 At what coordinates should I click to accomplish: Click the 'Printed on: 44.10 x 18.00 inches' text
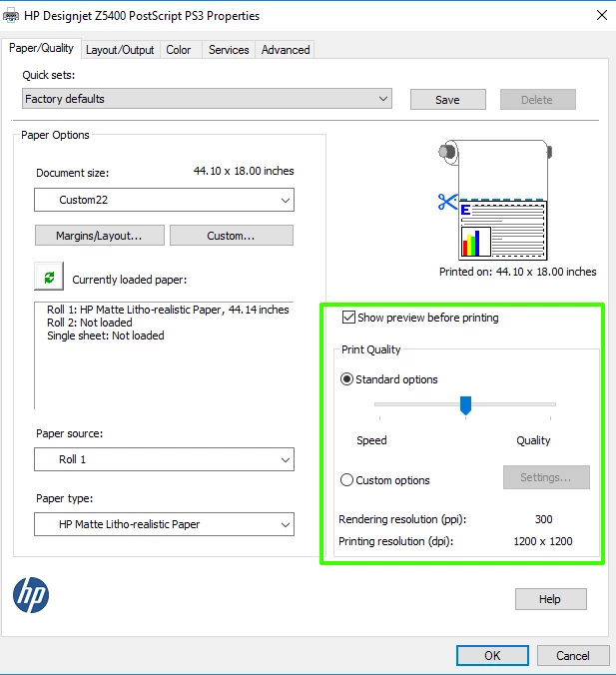click(x=518, y=272)
